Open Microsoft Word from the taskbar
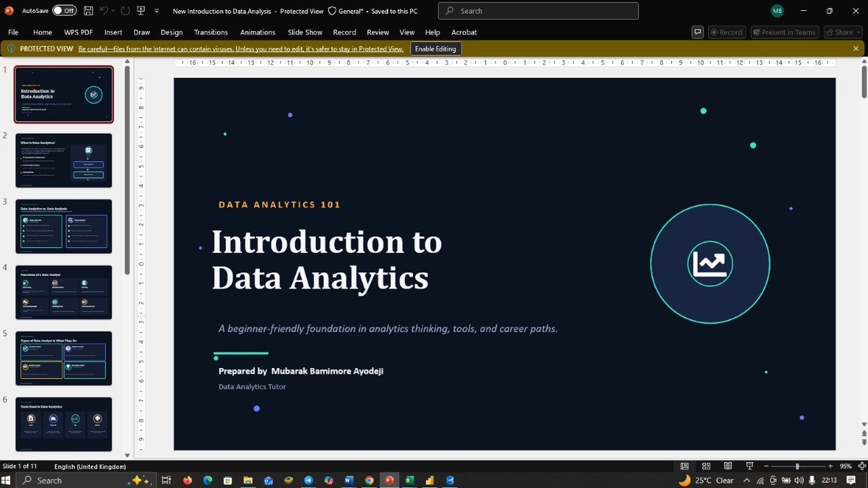This screenshot has height=488, width=868. (x=349, y=480)
